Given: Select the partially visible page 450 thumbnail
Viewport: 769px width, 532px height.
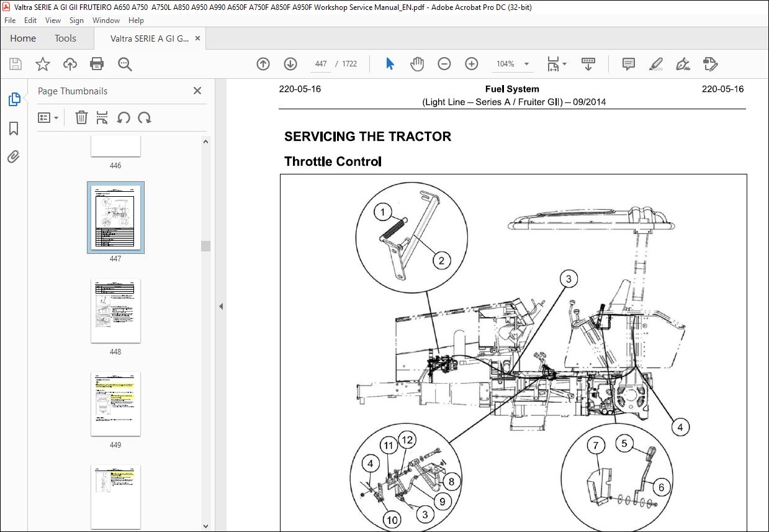Looking at the screenshot, I should pos(115,497).
